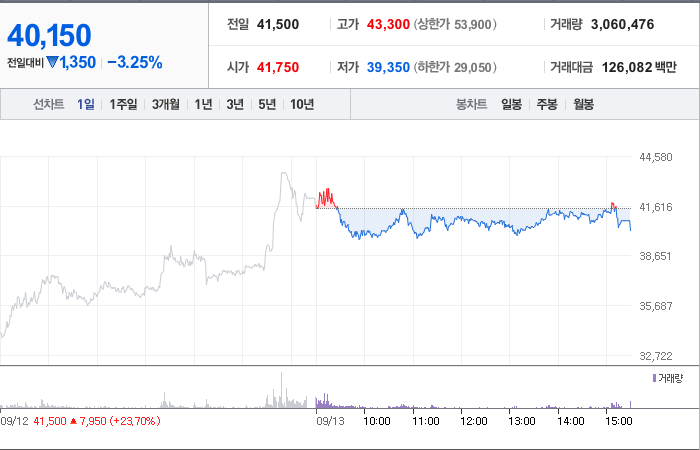Open the 일봉 candlestick chart
Screen dimensions: 700x450
coord(511,104)
